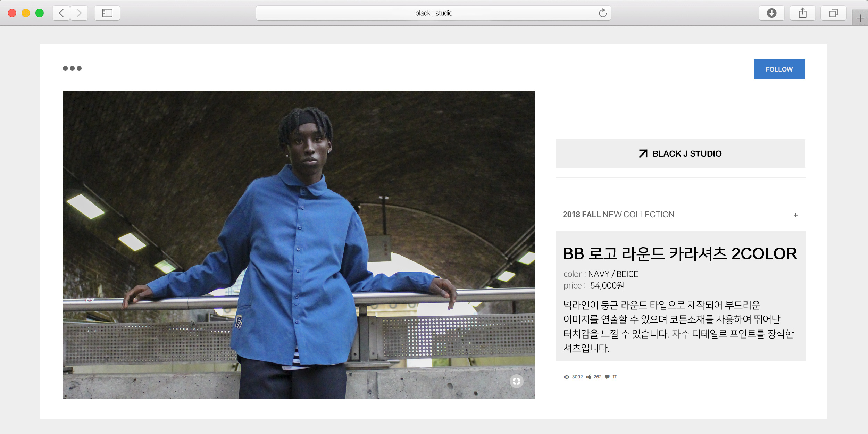Open the three-dots menu on the page
Viewport: 868px width, 434px height.
coord(72,68)
